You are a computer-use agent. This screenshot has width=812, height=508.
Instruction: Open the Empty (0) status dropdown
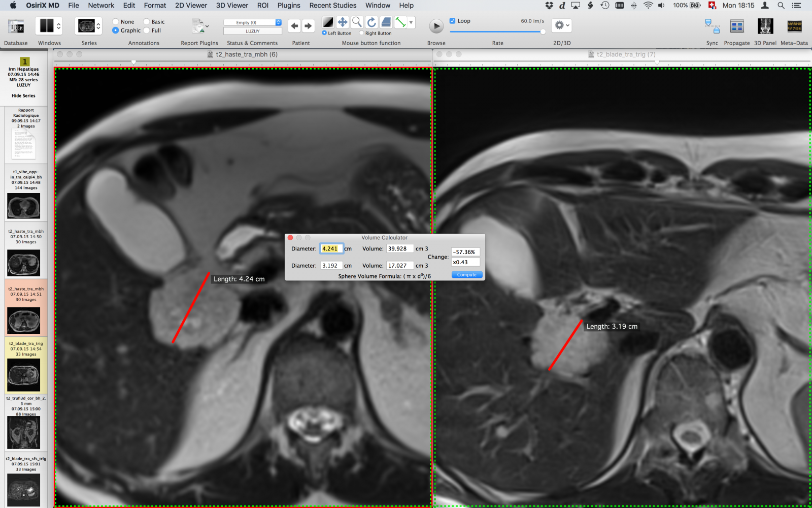pos(252,22)
